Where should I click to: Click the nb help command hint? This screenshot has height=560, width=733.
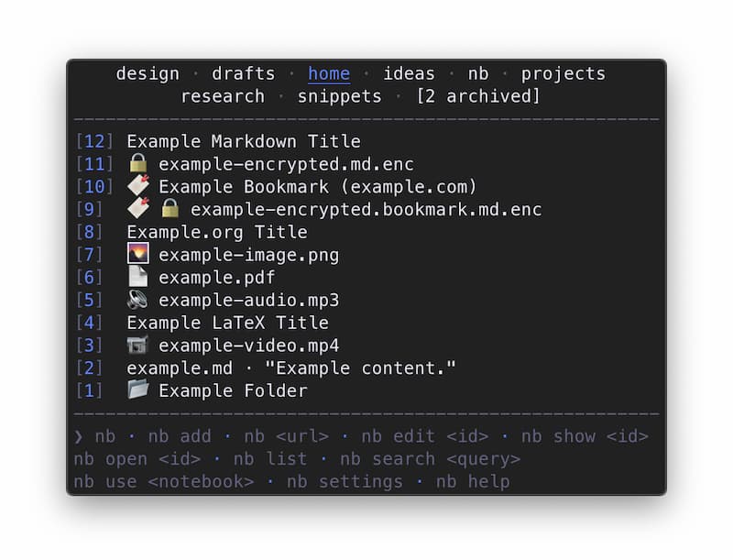point(473,481)
